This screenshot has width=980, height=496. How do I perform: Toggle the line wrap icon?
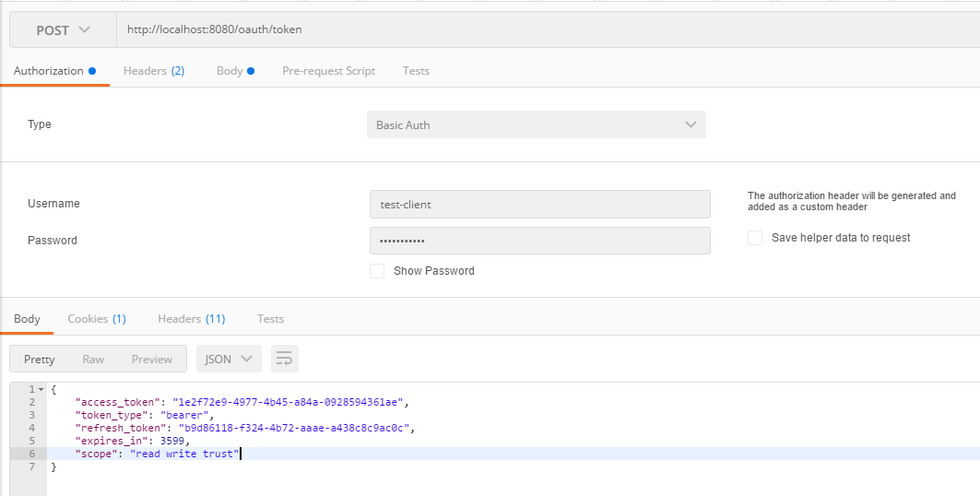pos(284,360)
